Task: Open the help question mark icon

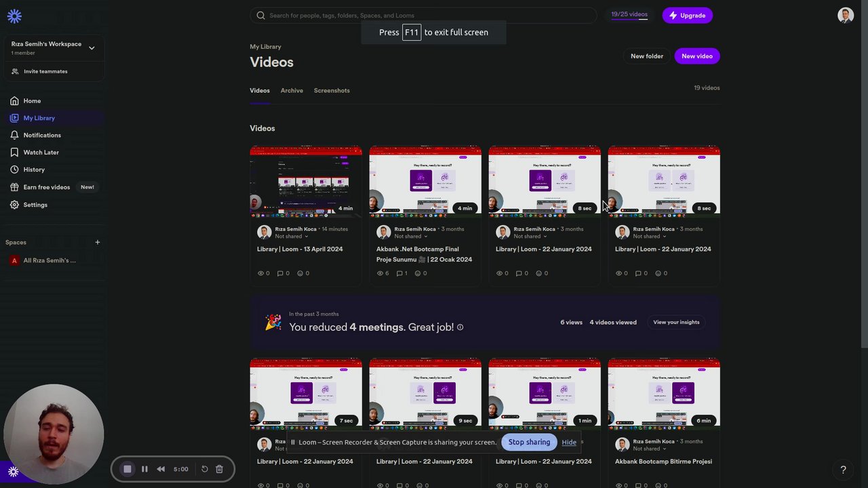Action: [843, 469]
